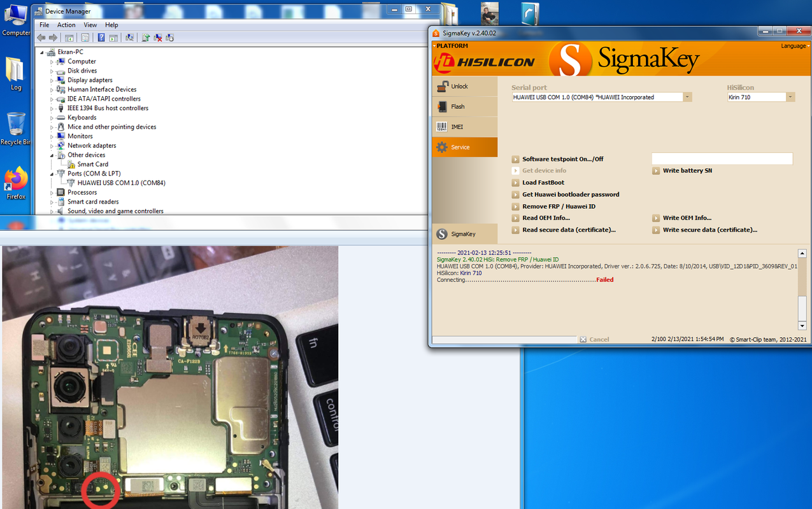The height and width of the screenshot is (509, 812).
Task: Click Software testpoint On.../Off button
Action: [558, 159]
